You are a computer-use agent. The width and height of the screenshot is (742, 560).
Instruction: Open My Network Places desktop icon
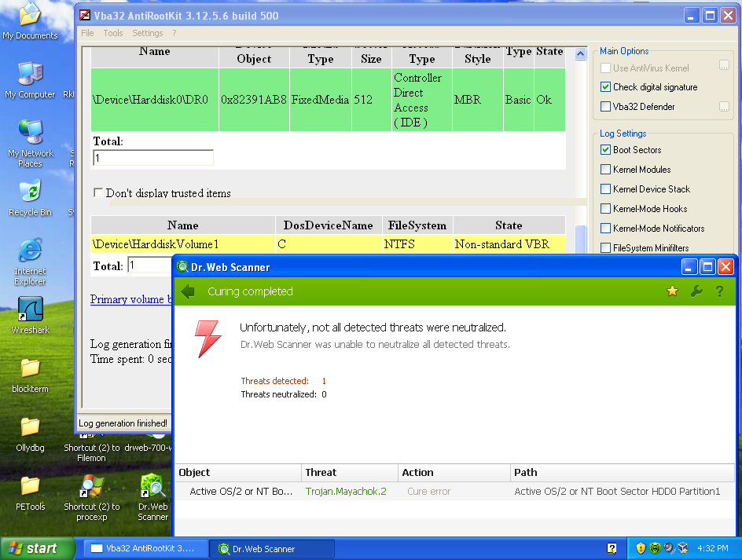click(30, 144)
